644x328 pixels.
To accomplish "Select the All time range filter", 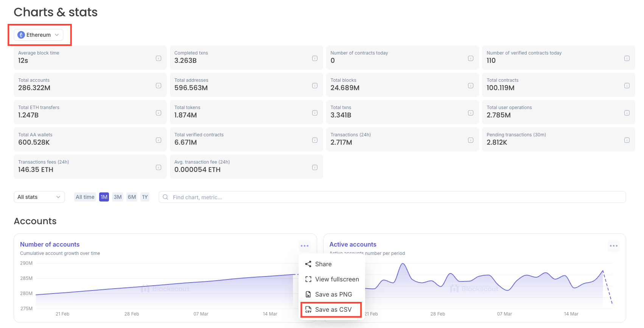I will pos(85,197).
